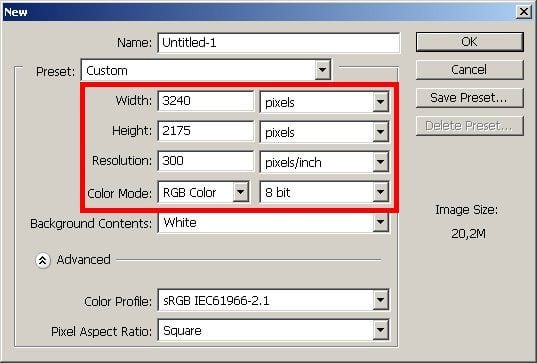Click the Delete Preset button

[470, 126]
